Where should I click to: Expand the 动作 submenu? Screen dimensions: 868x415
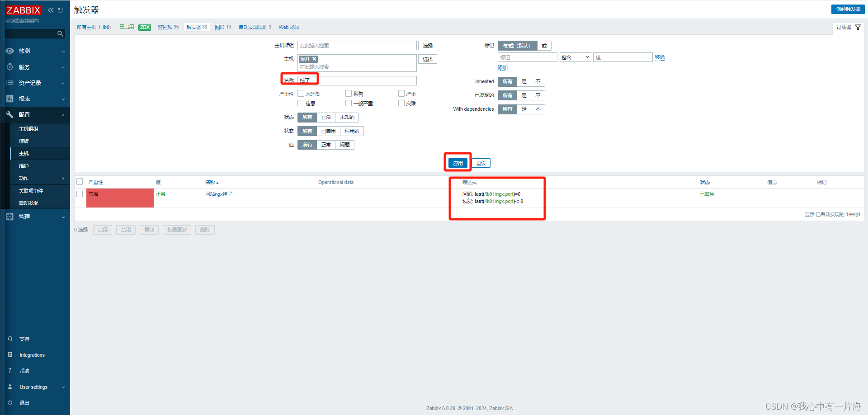(x=63, y=179)
